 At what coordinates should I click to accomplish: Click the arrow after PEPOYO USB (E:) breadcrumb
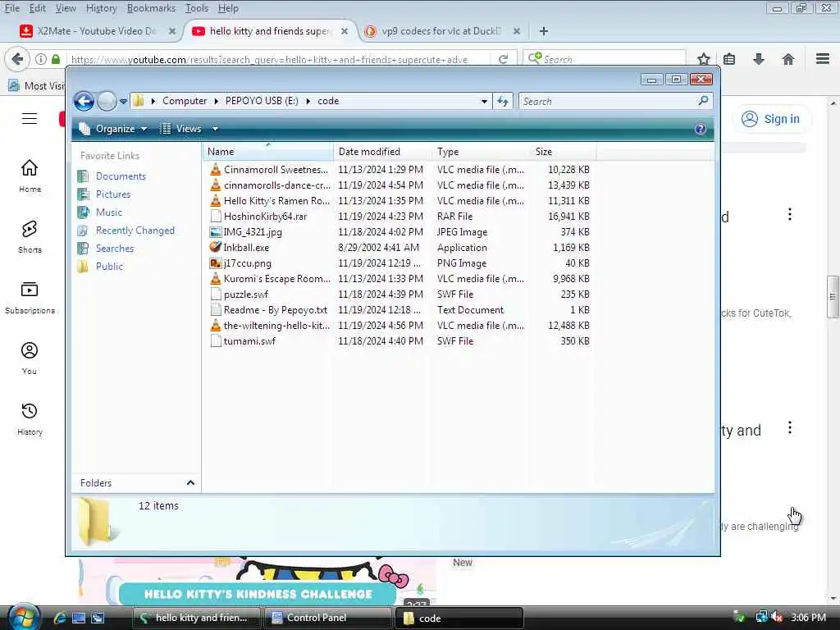pyautogui.click(x=308, y=101)
